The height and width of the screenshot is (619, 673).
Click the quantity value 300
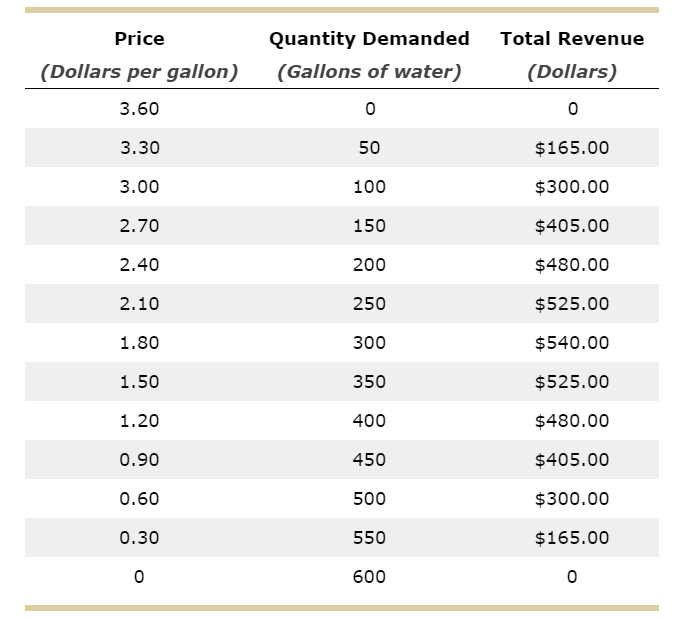click(369, 343)
